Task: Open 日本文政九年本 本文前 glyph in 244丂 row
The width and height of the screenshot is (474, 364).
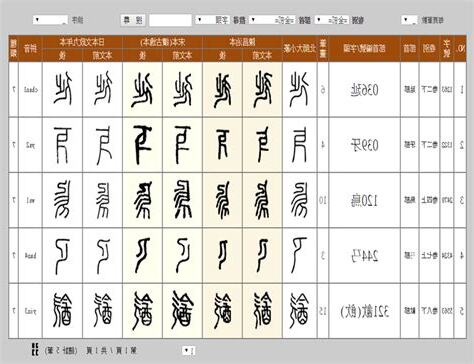Action: [103, 256]
